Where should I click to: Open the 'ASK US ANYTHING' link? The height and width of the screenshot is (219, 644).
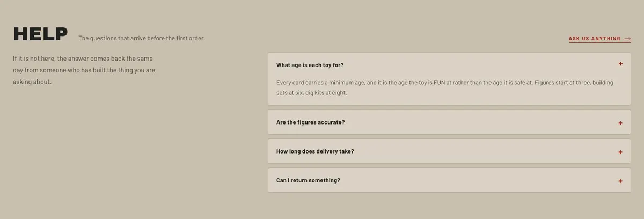[x=600, y=39]
